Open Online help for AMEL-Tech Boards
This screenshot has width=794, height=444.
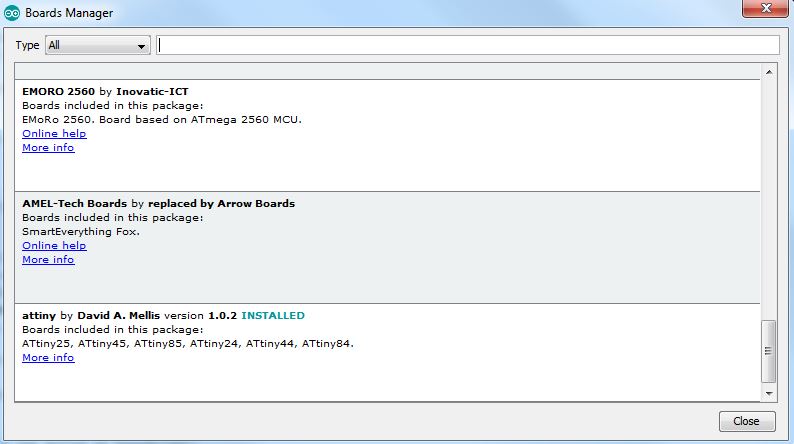54,246
